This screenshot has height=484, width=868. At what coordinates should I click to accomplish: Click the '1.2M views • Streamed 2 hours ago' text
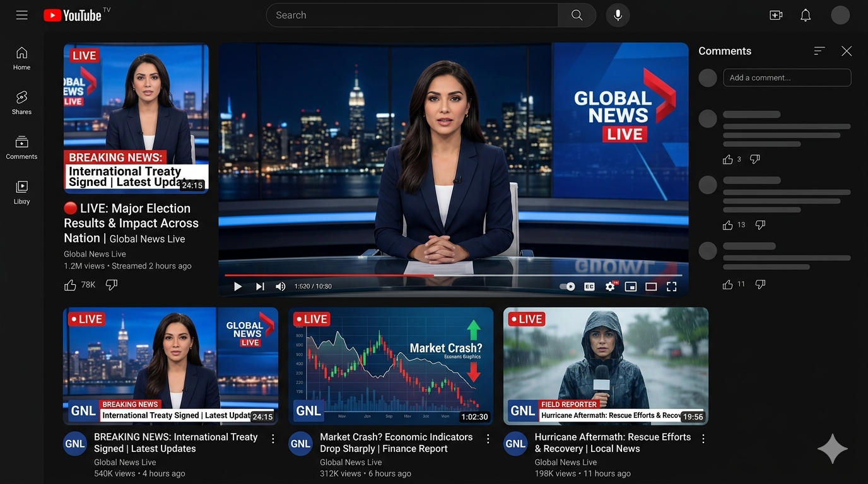pos(127,266)
